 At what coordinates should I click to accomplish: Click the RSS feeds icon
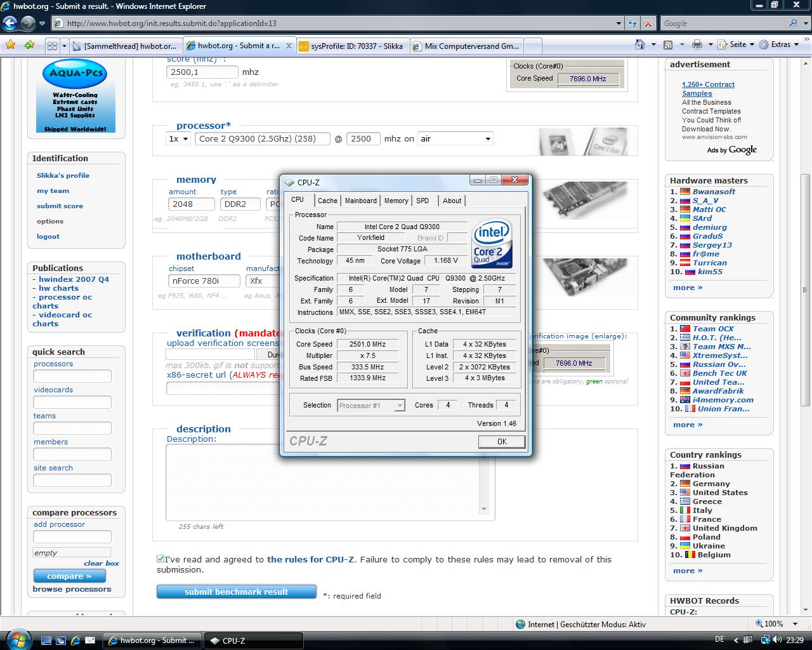tap(668, 44)
